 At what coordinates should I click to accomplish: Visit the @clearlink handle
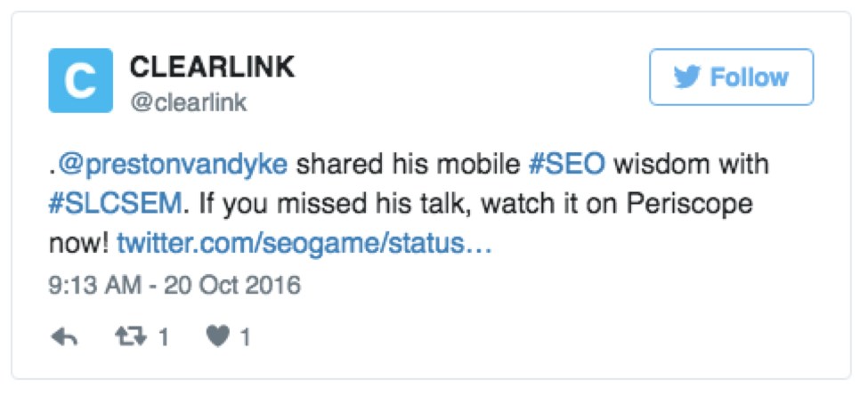[189, 102]
